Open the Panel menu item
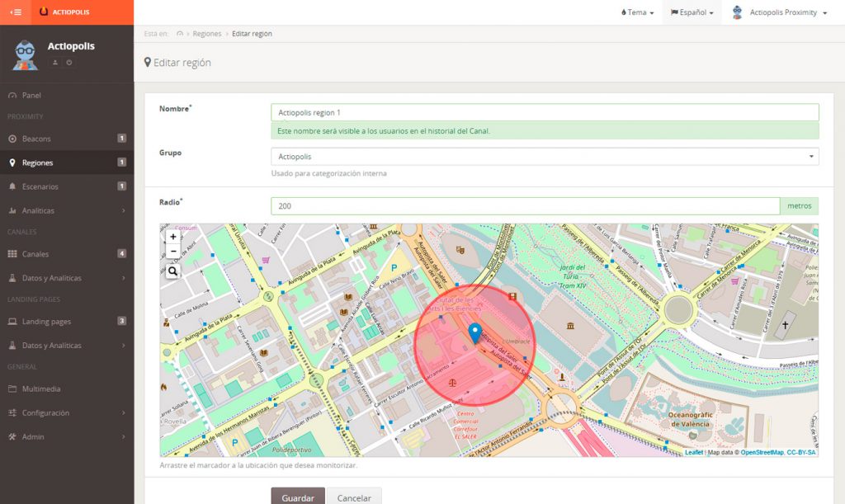 click(x=67, y=96)
